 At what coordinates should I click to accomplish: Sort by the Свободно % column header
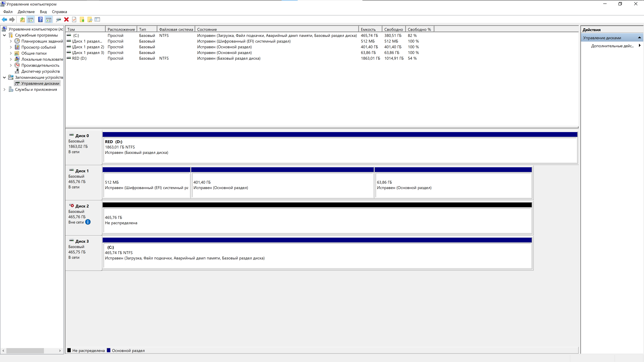[x=420, y=29]
